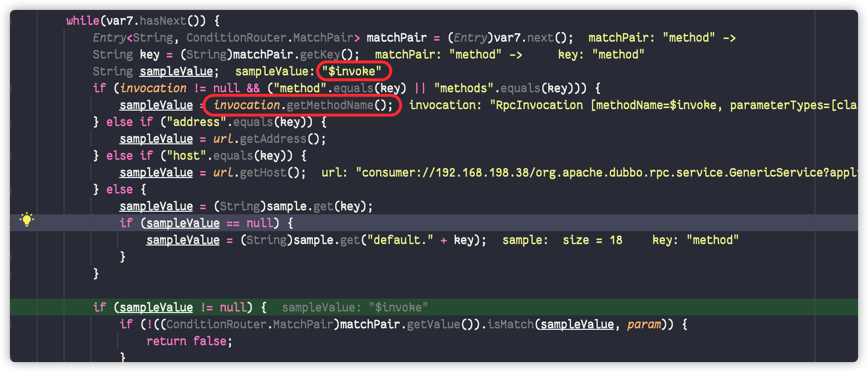Click the 'getHost' method call
The image size is (868, 372).
click(263, 173)
